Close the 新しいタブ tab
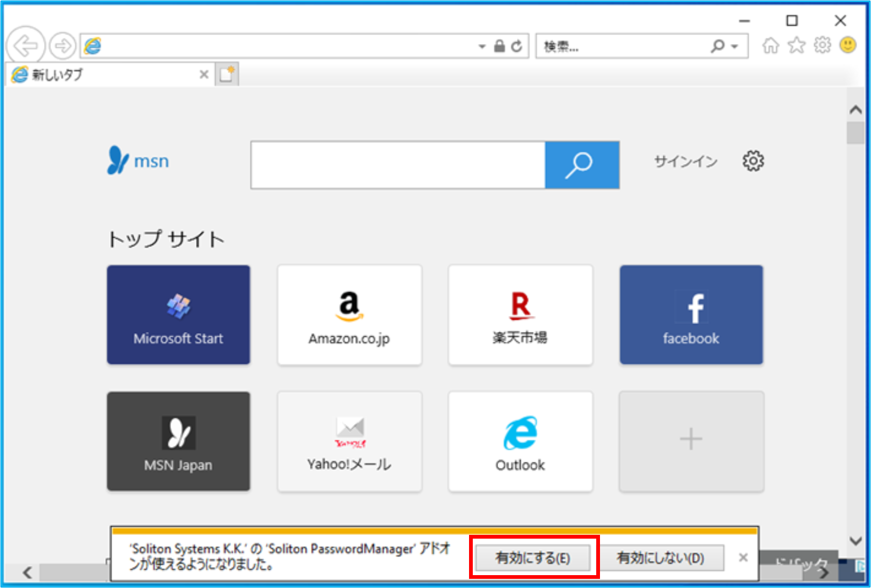871x588 pixels. 204,75
